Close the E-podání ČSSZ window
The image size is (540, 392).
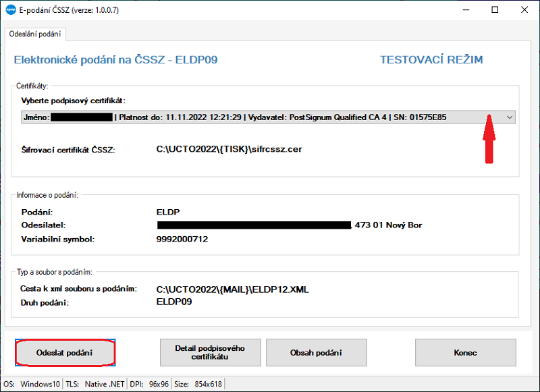click(x=524, y=9)
